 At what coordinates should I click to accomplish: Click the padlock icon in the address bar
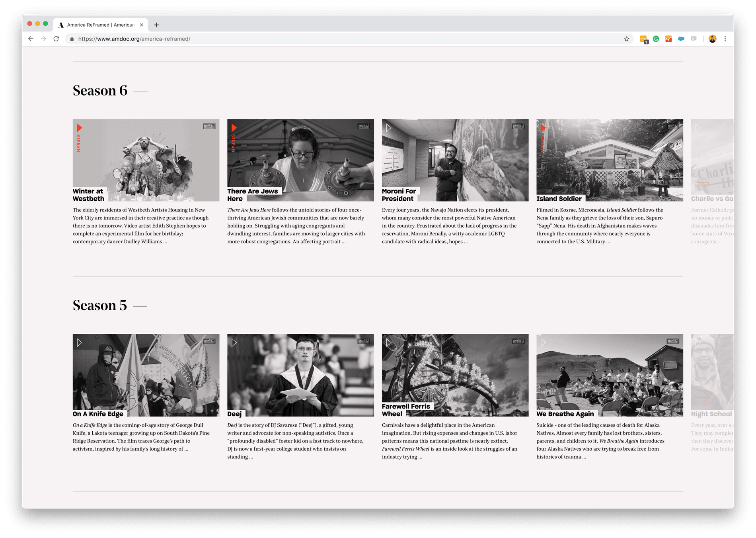(x=72, y=39)
